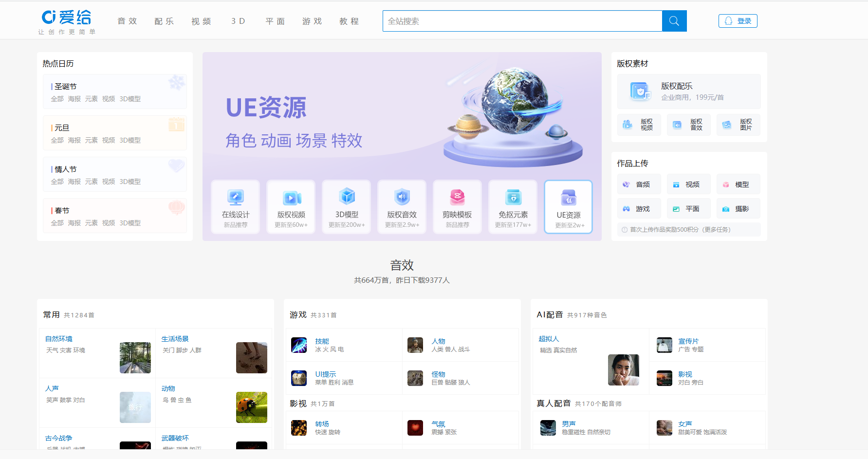Screen dimensions: 868x459
Task: Select the 男声 voice category icon
Action: [x=547, y=427]
